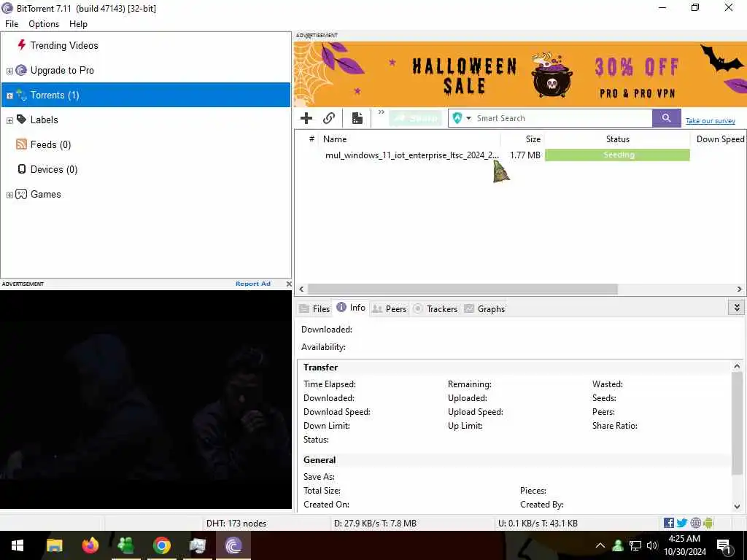Expand the Games tree node
The height and width of the screenshot is (560, 747).
[x=9, y=195]
